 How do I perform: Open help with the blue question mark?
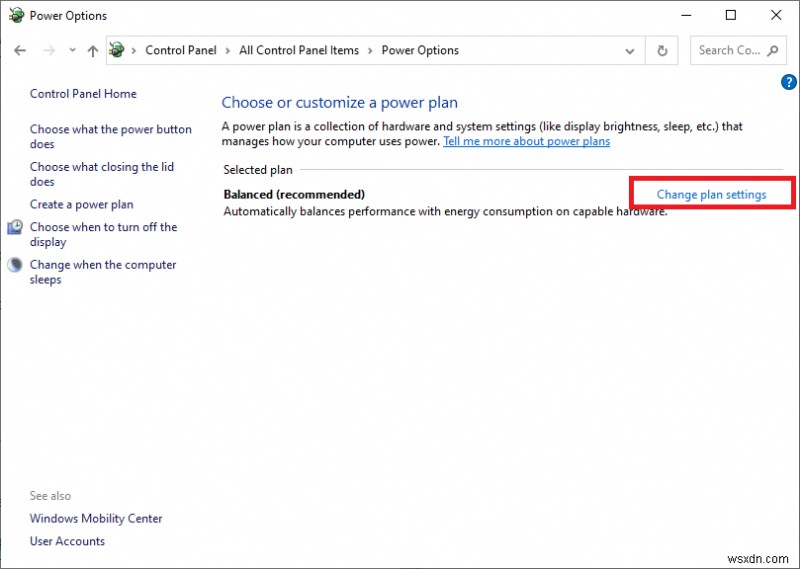tap(789, 82)
